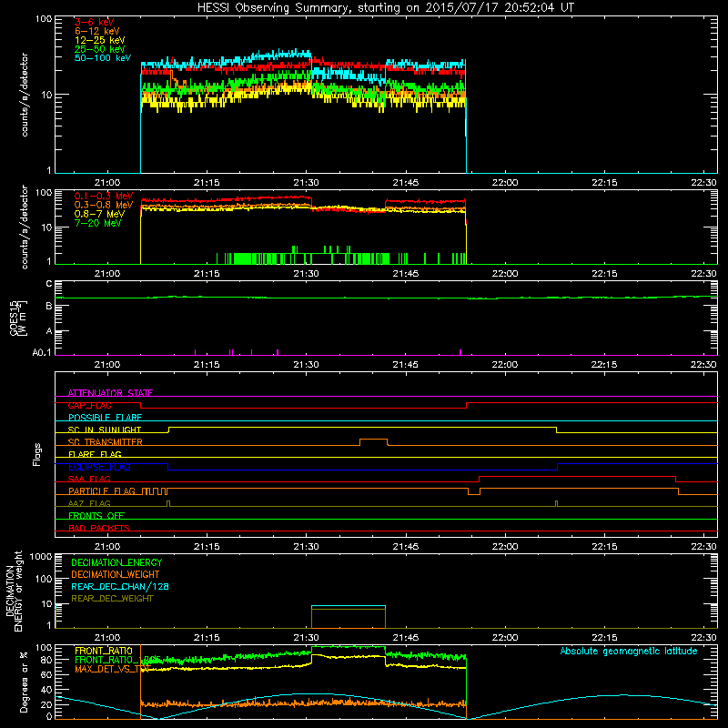Click the SAA_FLAG label

[89, 479]
